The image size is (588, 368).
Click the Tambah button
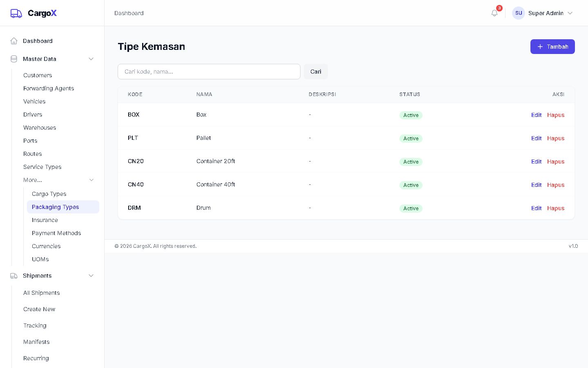click(x=552, y=47)
